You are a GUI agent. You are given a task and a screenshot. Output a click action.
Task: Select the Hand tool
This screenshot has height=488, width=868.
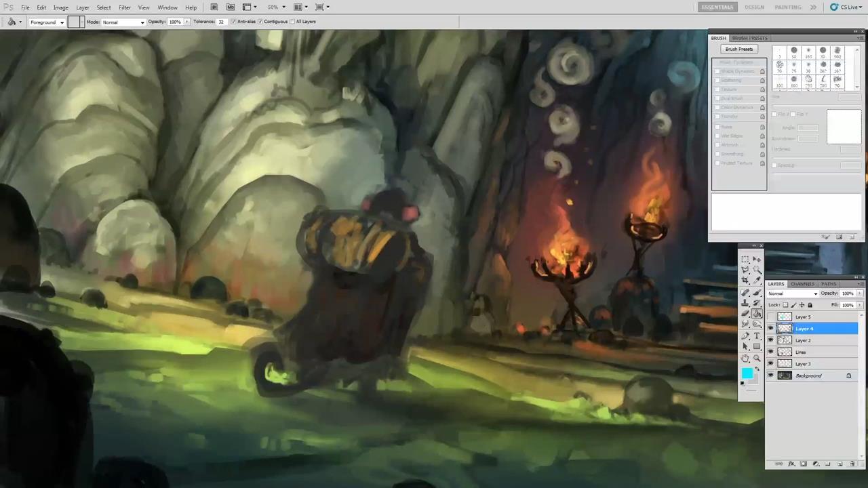(x=745, y=358)
